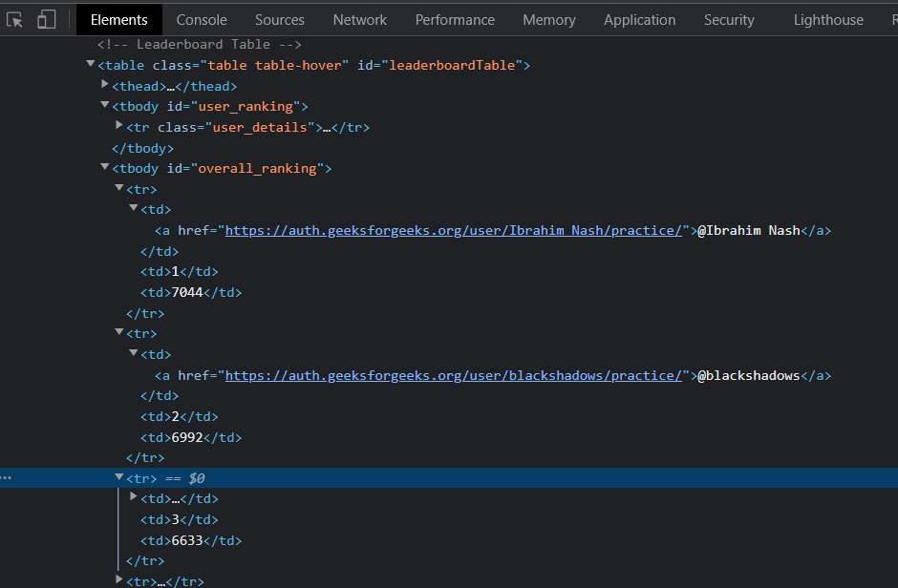The image size is (898, 588).
Task: Select the td with value 6992
Action: point(191,437)
